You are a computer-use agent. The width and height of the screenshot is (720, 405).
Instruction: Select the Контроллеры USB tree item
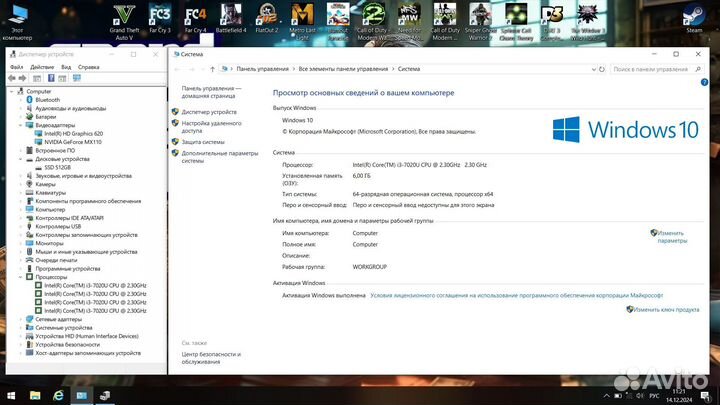pos(58,226)
